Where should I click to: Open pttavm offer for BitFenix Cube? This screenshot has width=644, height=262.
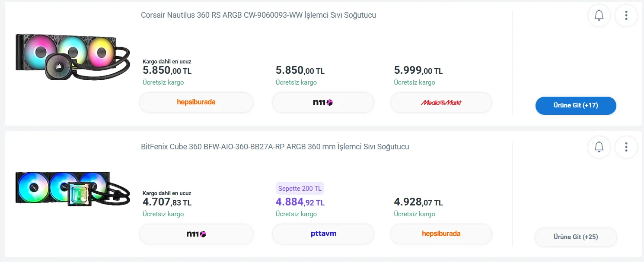pos(323,234)
